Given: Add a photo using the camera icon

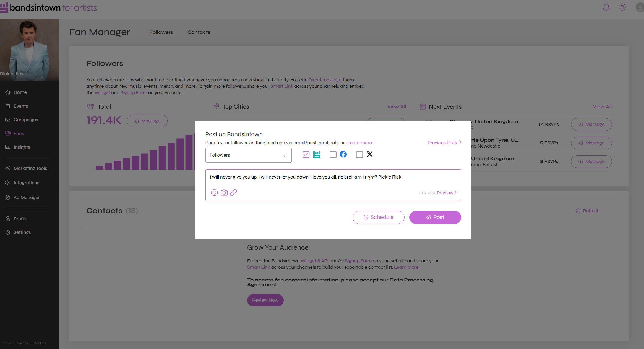Looking at the screenshot, I should [x=224, y=192].
